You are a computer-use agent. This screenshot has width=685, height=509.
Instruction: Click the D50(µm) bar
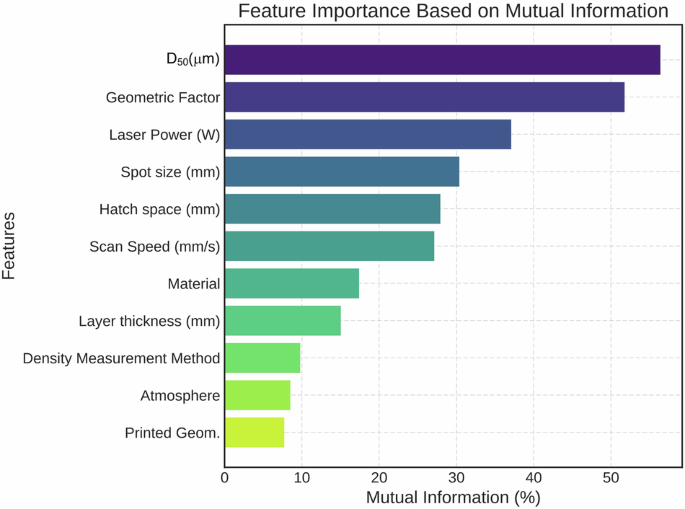443,59
